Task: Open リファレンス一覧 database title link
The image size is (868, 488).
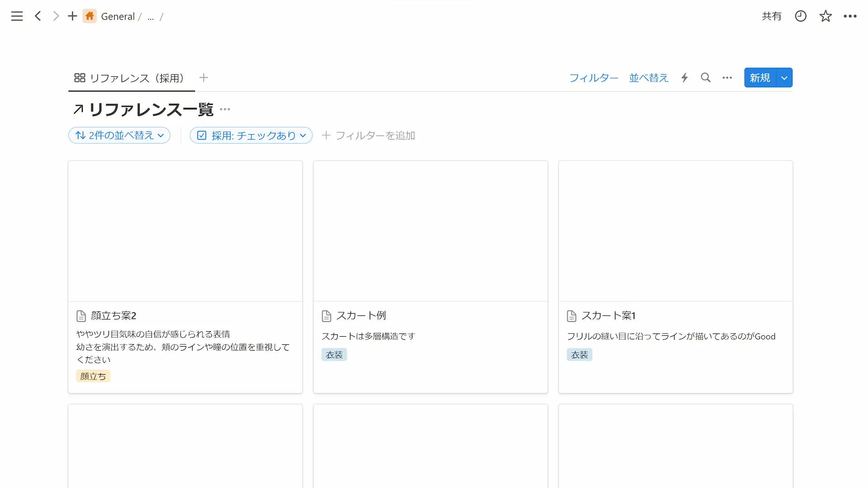Action: click(x=151, y=109)
